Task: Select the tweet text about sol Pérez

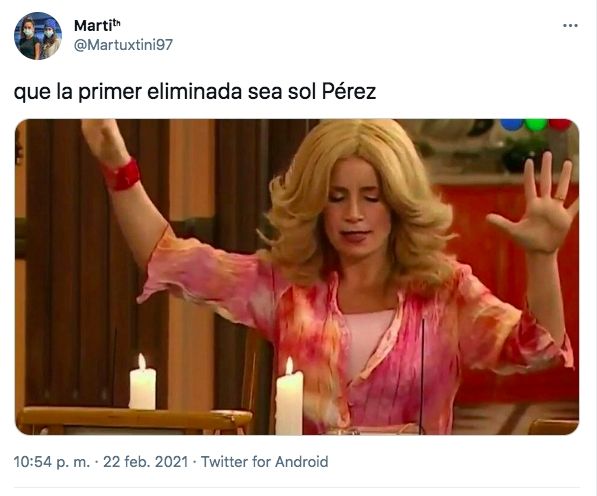Action: (x=195, y=92)
